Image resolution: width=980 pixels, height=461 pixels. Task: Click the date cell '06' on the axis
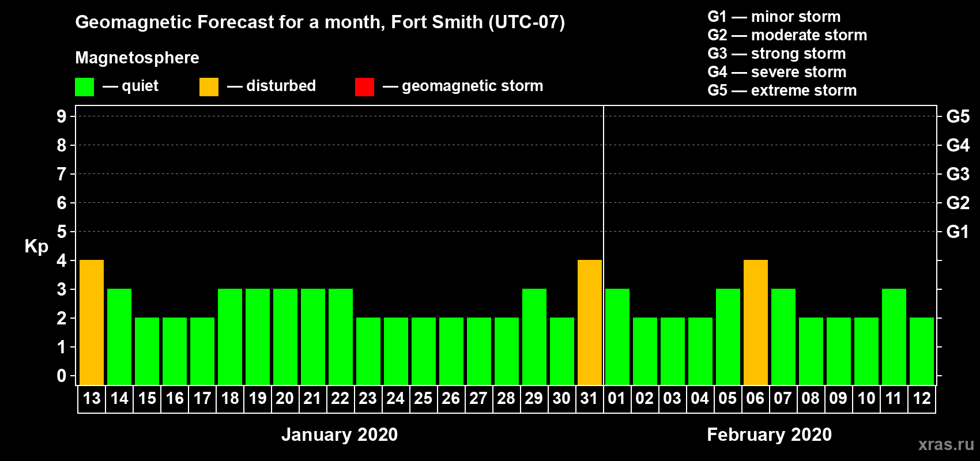(x=756, y=399)
